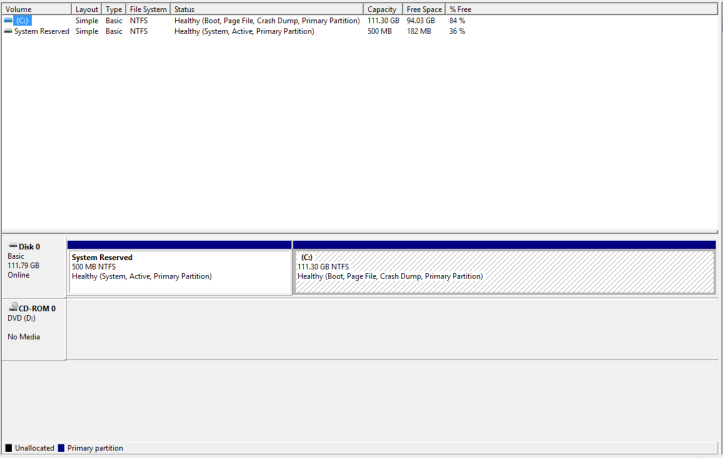Sort by the Status column header
Screen dimensions: 723x458
click(x=267, y=9)
